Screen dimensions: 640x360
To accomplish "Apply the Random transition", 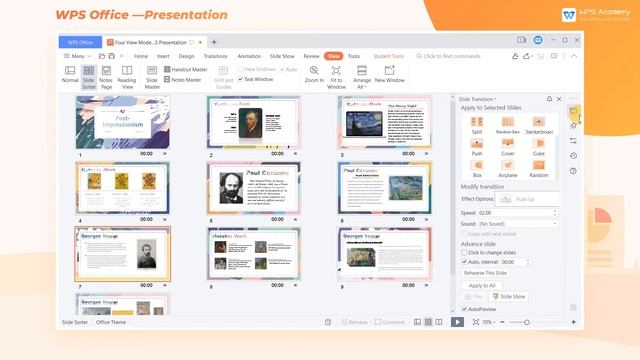I will point(539,169).
